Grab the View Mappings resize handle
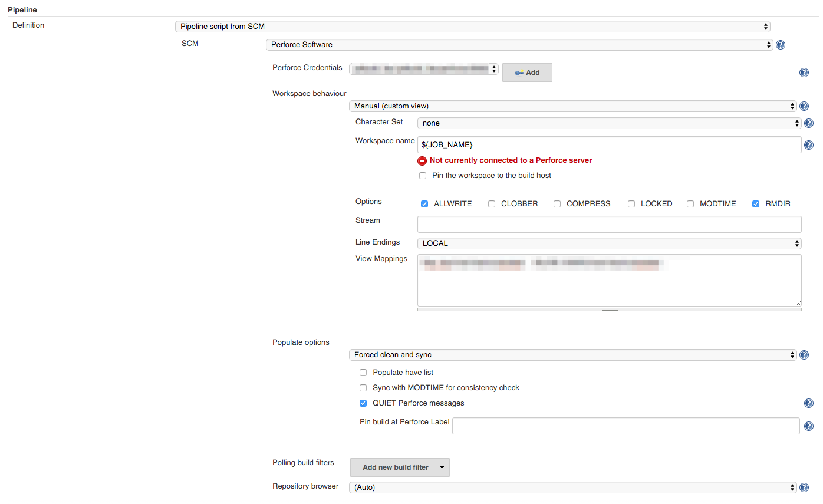This screenshot has height=504, width=823. (610, 309)
